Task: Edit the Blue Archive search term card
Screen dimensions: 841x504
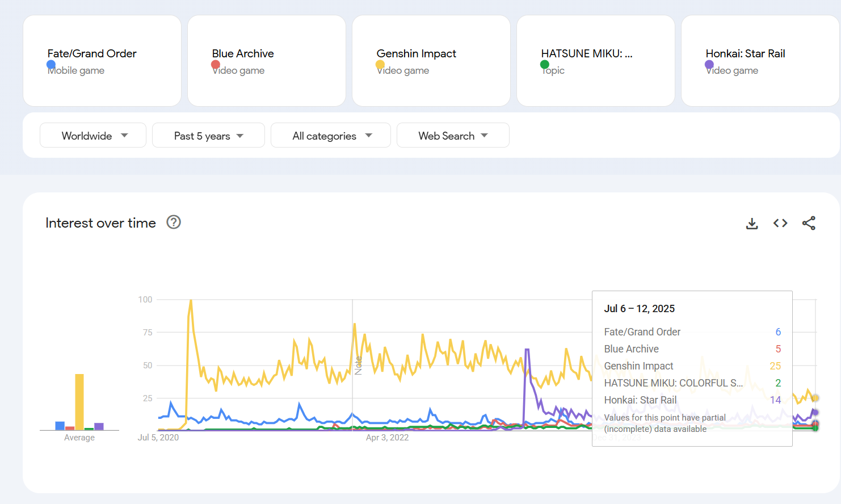Action: point(267,61)
